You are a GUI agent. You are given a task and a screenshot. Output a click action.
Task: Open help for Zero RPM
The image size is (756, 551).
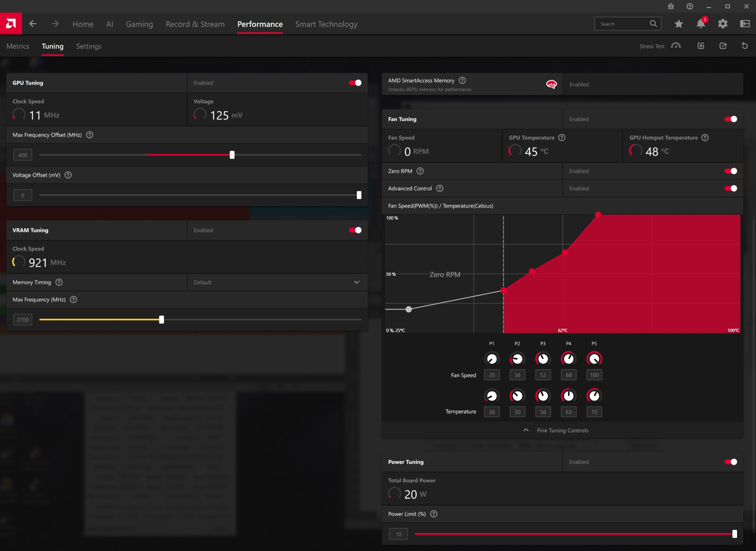coord(420,171)
